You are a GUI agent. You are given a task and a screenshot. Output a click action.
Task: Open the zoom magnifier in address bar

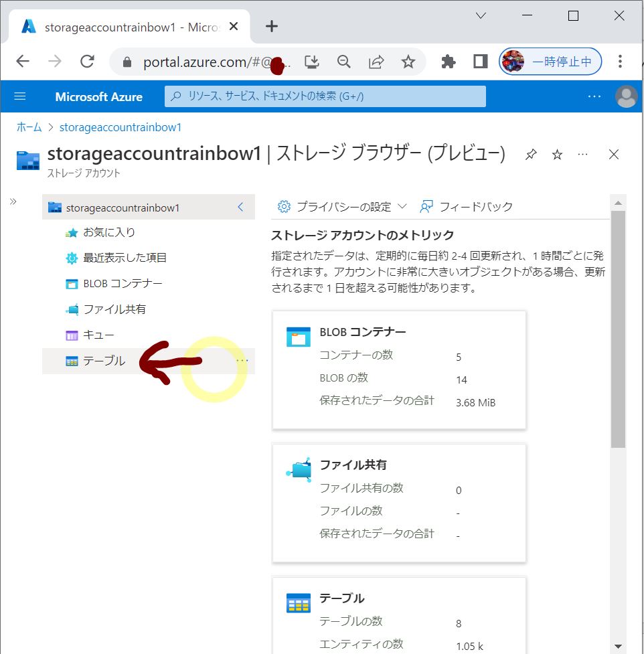click(343, 62)
